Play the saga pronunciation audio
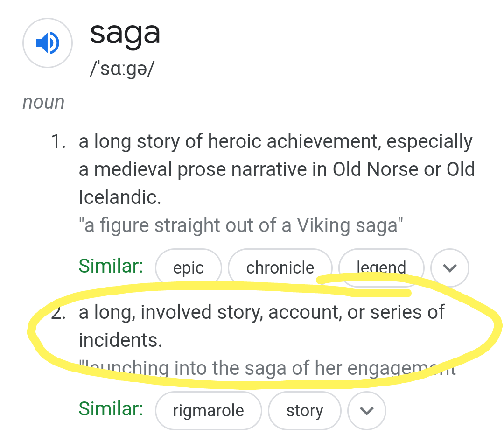Image resolution: width=504 pixels, height=442 pixels. pyautogui.click(x=48, y=43)
